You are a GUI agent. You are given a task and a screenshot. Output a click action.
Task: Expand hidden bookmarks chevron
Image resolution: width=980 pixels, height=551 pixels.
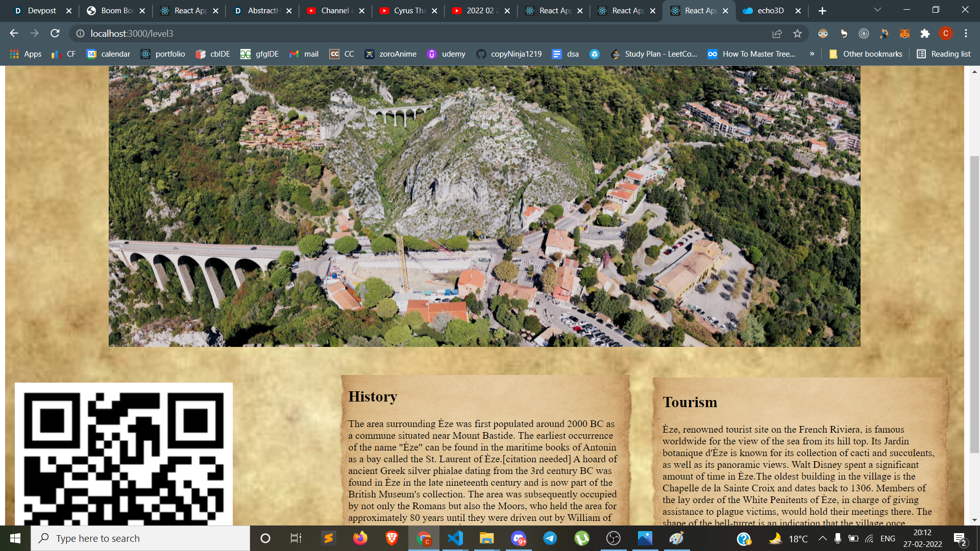(x=812, y=54)
